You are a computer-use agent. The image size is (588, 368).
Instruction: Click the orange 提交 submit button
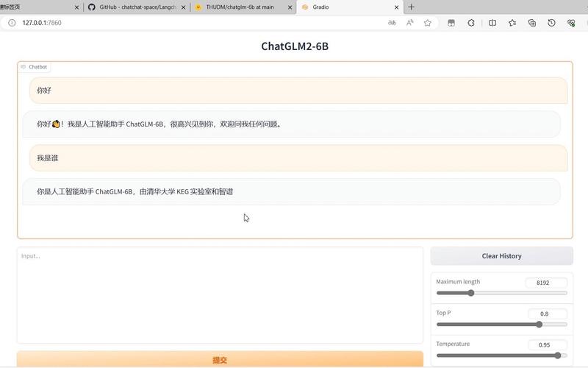pos(220,359)
